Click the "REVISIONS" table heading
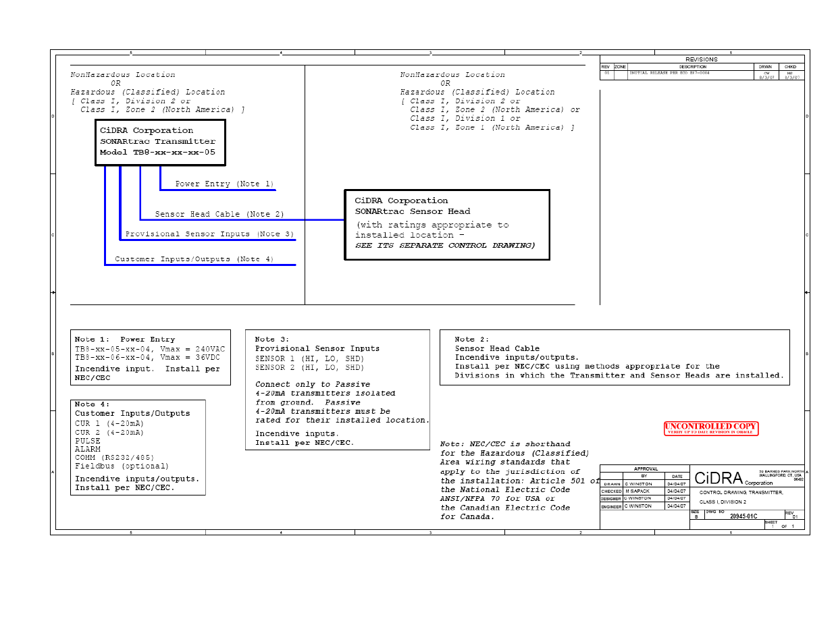 coord(702,59)
